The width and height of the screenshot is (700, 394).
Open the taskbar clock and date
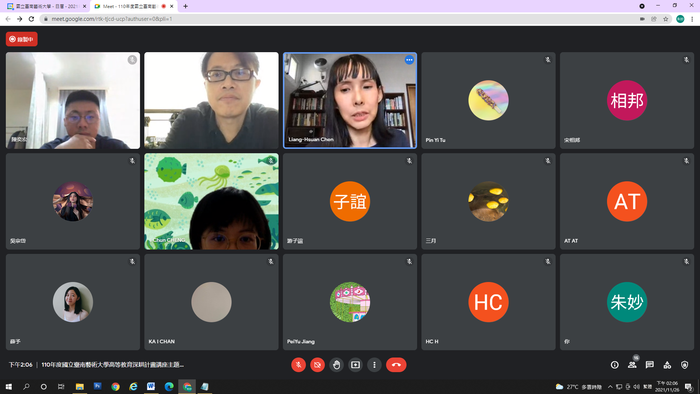pyautogui.click(x=667, y=386)
